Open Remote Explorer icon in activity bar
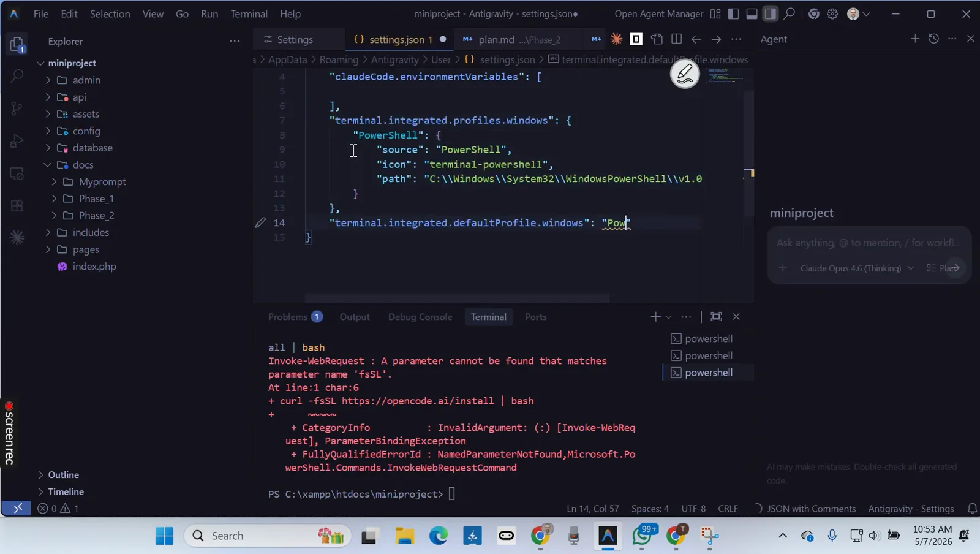980x554 pixels. pos(17,173)
